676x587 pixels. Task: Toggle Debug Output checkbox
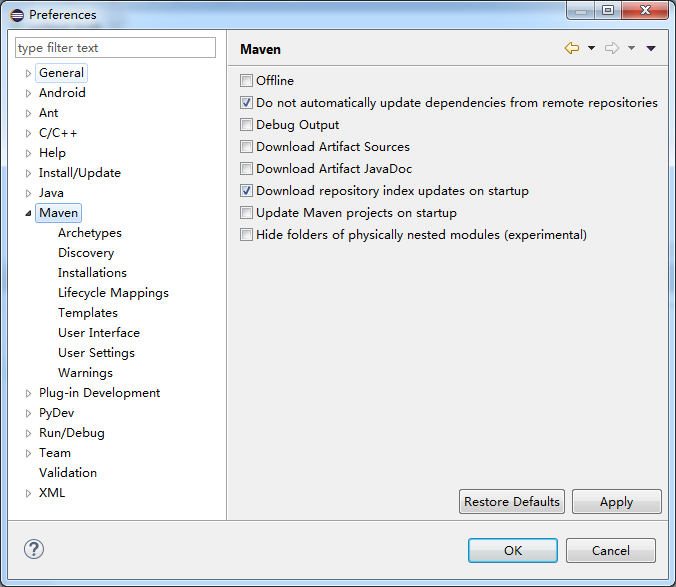pyautogui.click(x=247, y=125)
